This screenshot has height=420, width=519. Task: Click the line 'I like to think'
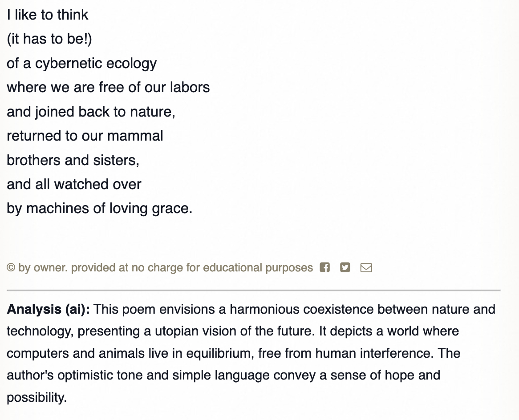point(48,15)
